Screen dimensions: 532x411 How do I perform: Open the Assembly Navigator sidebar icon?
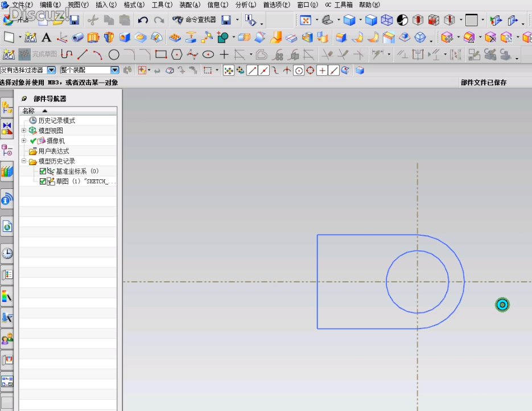[x=7, y=108]
